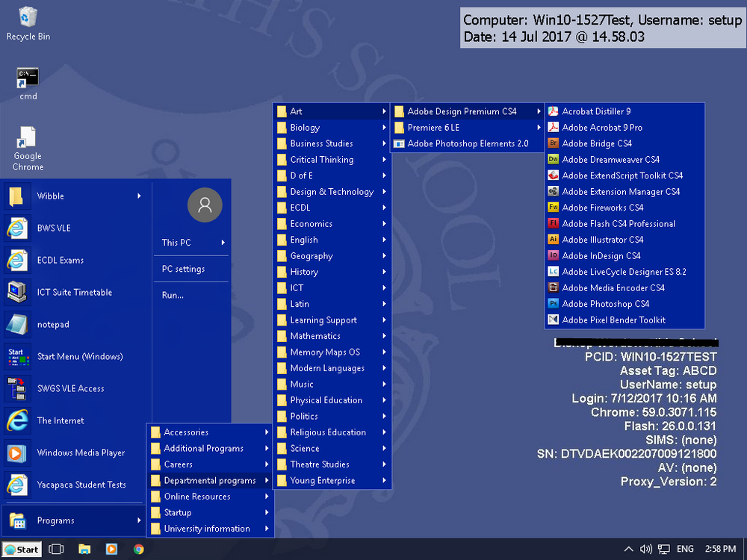Open Windows Media Player menu icon
This screenshot has width=747, height=560.
point(17,453)
